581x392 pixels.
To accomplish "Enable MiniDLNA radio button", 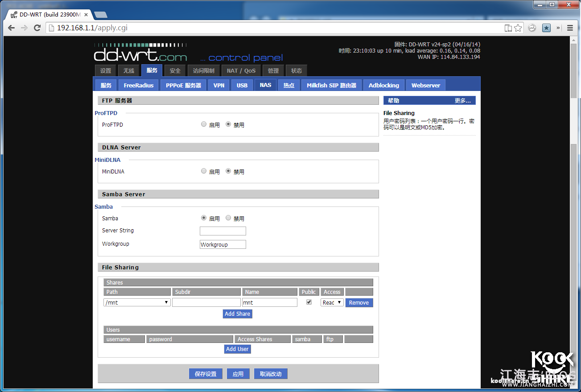I will [204, 171].
